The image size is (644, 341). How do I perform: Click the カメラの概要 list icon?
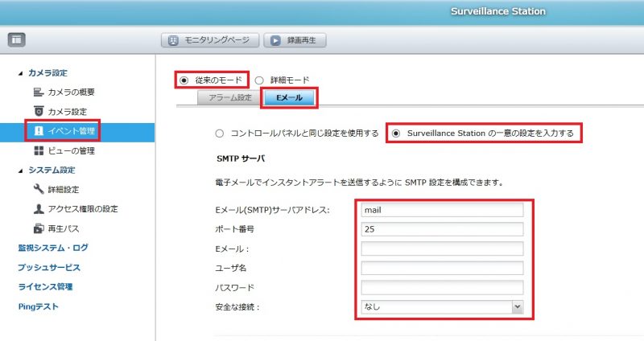pyautogui.click(x=38, y=92)
